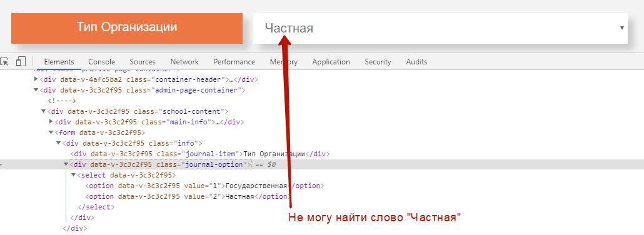Collapse the journal-option div node
The image size is (644, 235).
(66, 164)
